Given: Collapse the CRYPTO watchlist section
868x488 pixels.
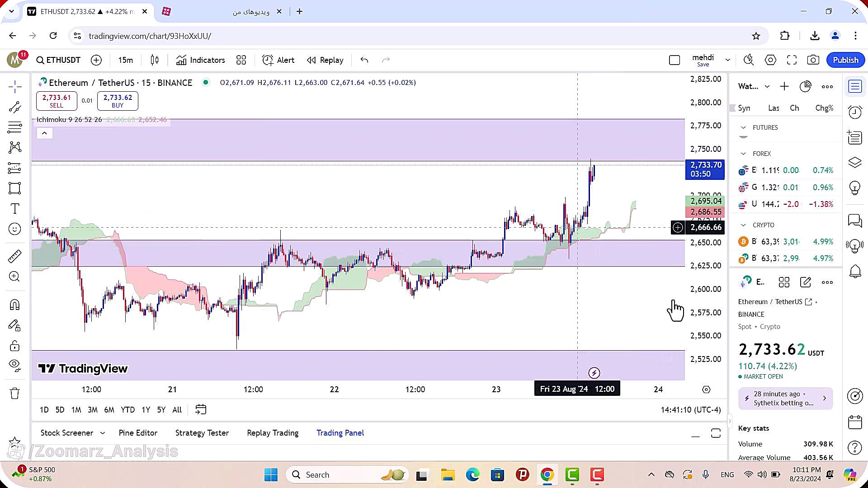Looking at the screenshot, I should pyautogui.click(x=743, y=225).
